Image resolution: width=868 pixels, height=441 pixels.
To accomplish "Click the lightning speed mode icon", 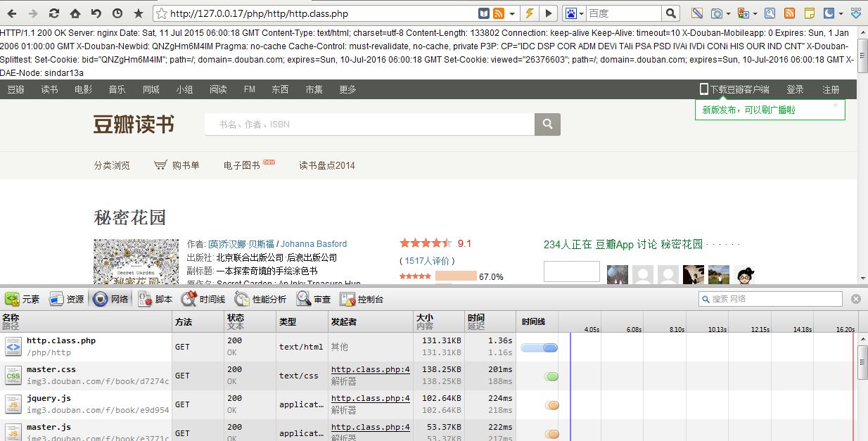I will coord(530,13).
